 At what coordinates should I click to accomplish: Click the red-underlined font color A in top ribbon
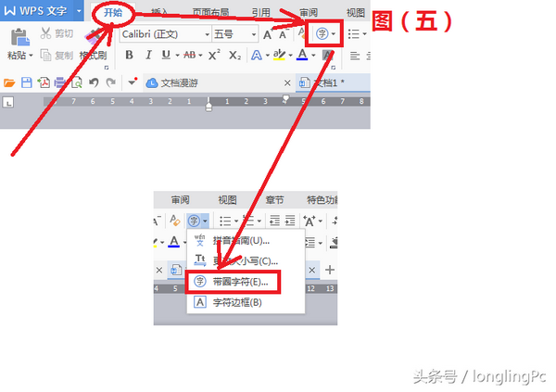(x=302, y=56)
